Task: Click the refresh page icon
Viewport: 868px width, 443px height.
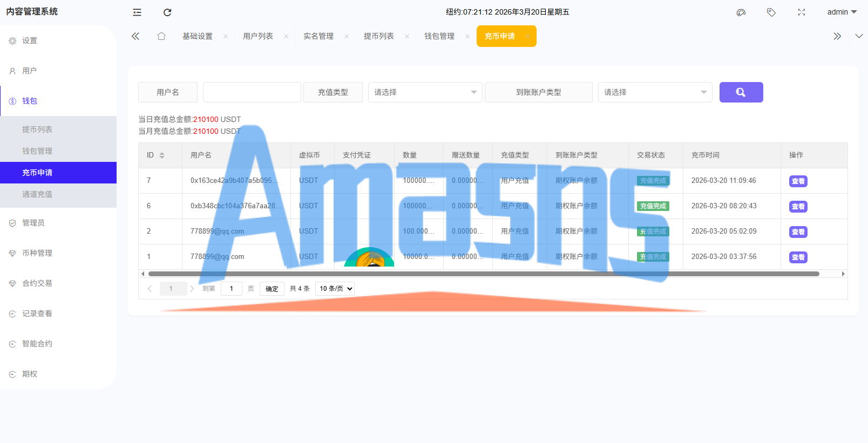Action: tap(167, 12)
